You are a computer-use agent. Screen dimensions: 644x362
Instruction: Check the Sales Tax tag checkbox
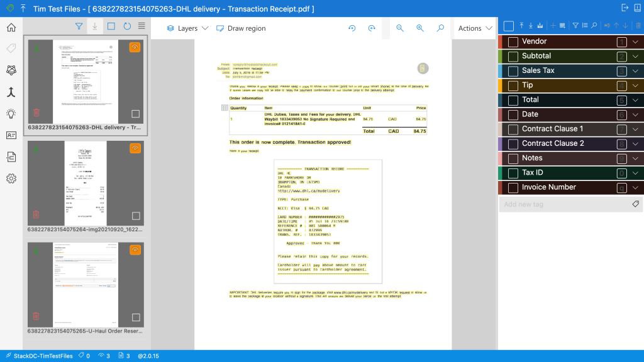click(x=513, y=71)
